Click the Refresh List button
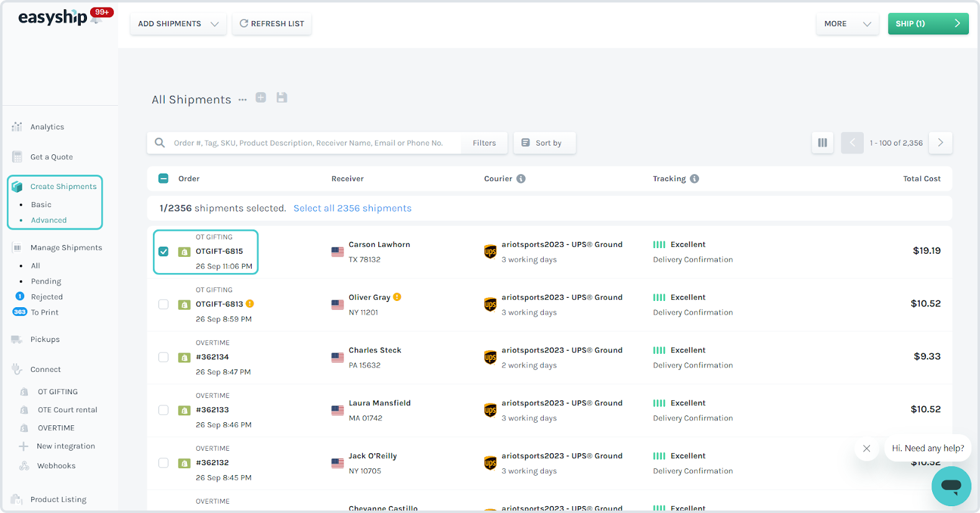The width and height of the screenshot is (980, 513). pos(272,24)
